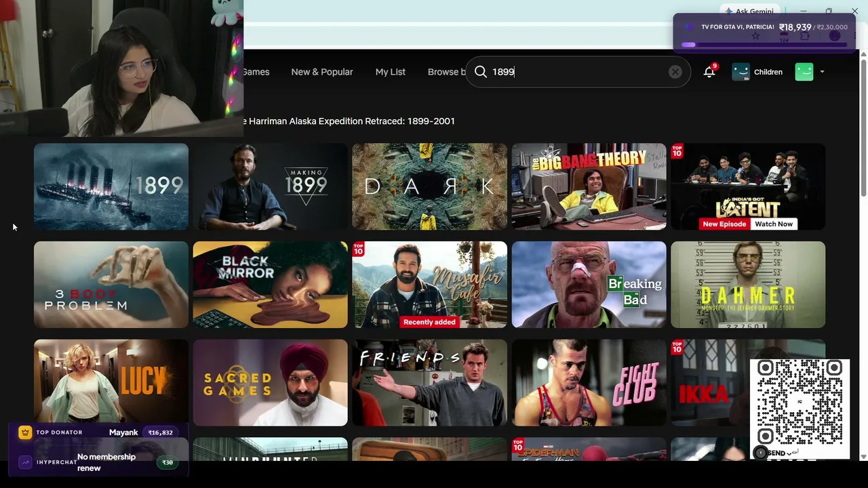Focus the search field containing 1899

[578, 72]
